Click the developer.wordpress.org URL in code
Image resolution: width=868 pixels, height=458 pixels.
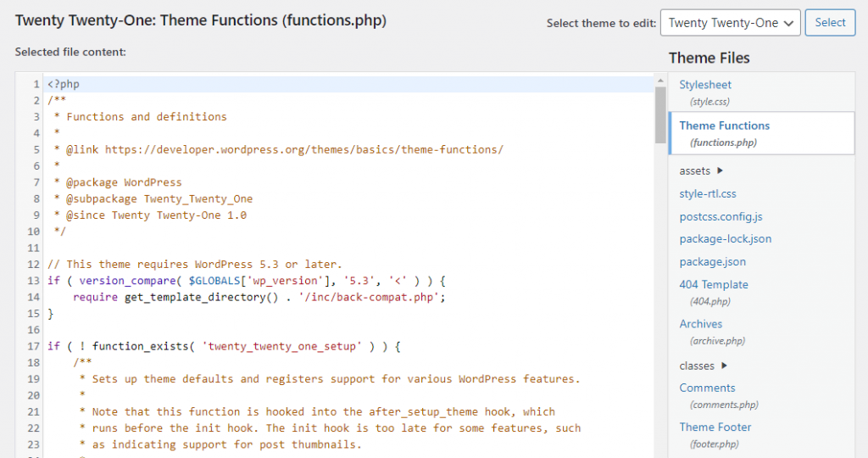303,149
